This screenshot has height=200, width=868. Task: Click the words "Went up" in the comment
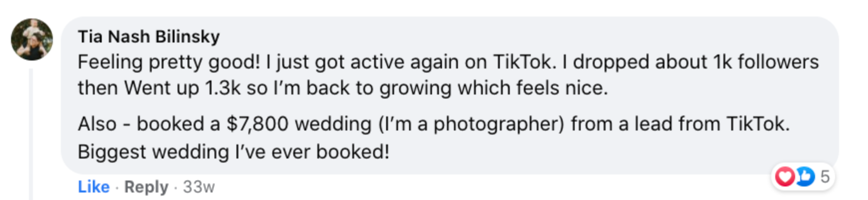(x=162, y=88)
